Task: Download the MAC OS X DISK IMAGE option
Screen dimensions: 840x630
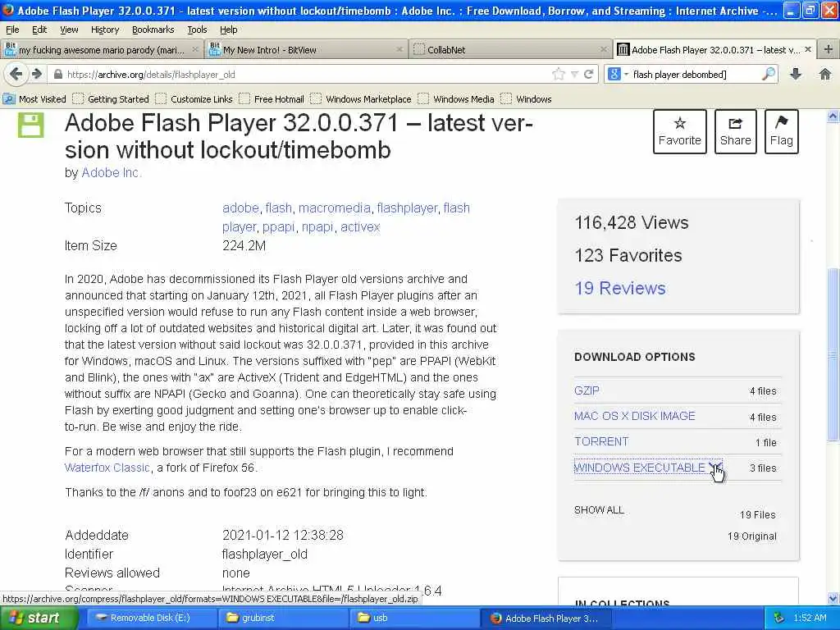Action: click(x=634, y=416)
